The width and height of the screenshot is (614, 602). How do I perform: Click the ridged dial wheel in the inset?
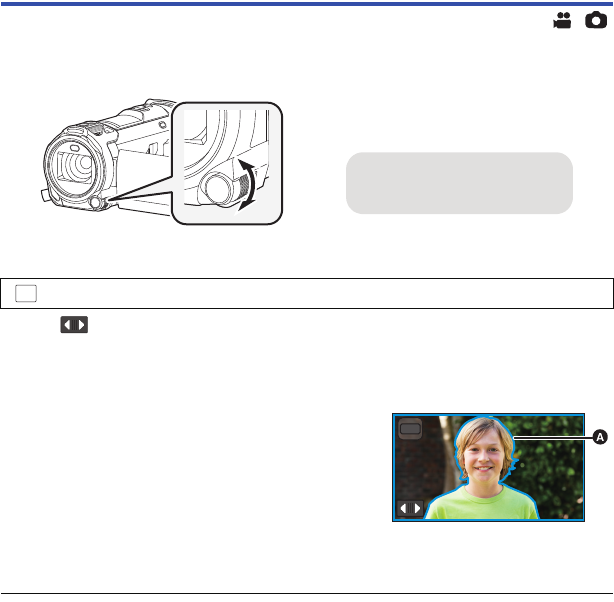pos(244,186)
